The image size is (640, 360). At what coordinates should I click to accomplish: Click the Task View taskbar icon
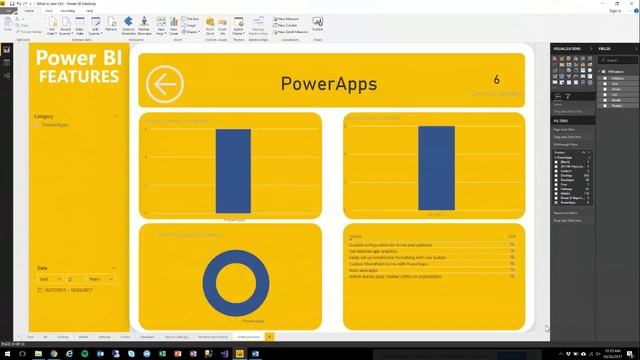[22, 353]
